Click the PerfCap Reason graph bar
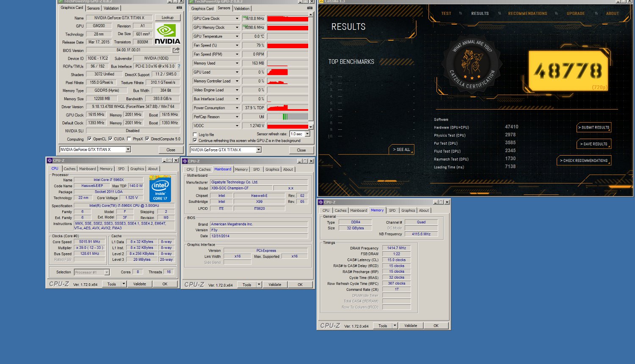Viewport: 635px width, 364px height. (x=288, y=117)
